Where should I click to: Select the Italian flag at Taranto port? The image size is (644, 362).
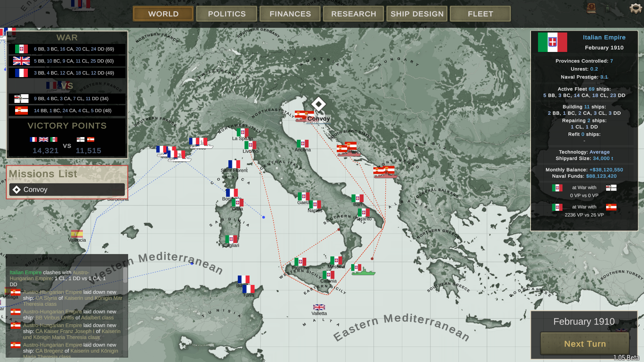point(363,213)
